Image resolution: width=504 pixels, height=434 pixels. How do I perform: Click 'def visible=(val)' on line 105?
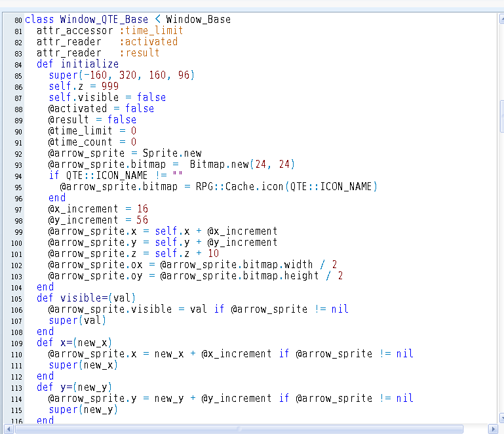pyautogui.click(x=86, y=298)
